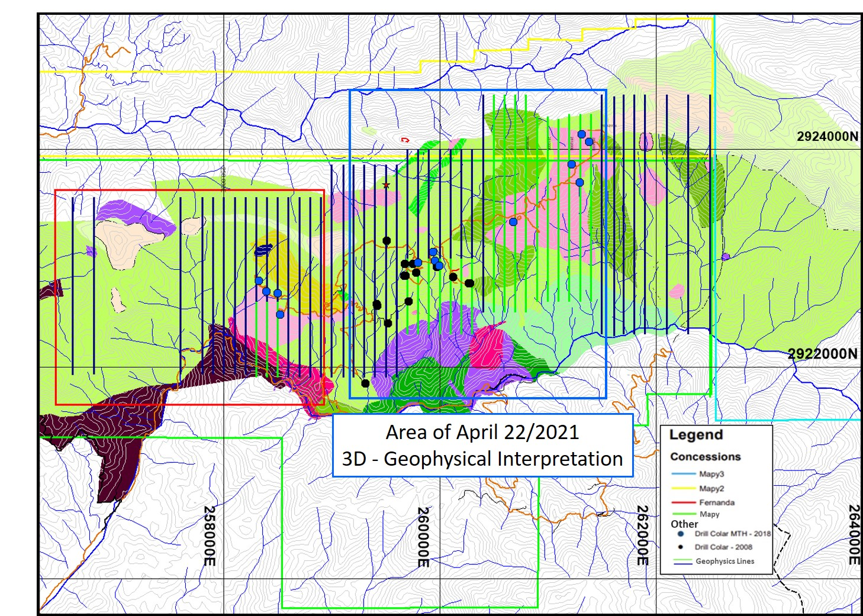This screenshot has width=863, height=616.
Task: Click the 260000E easting label
Action: coord(423,537)
